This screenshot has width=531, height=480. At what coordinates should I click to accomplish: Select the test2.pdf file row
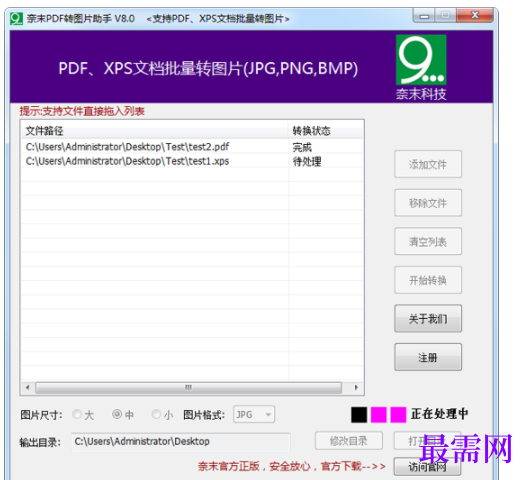pyautogui.click(x=192, y=147)
